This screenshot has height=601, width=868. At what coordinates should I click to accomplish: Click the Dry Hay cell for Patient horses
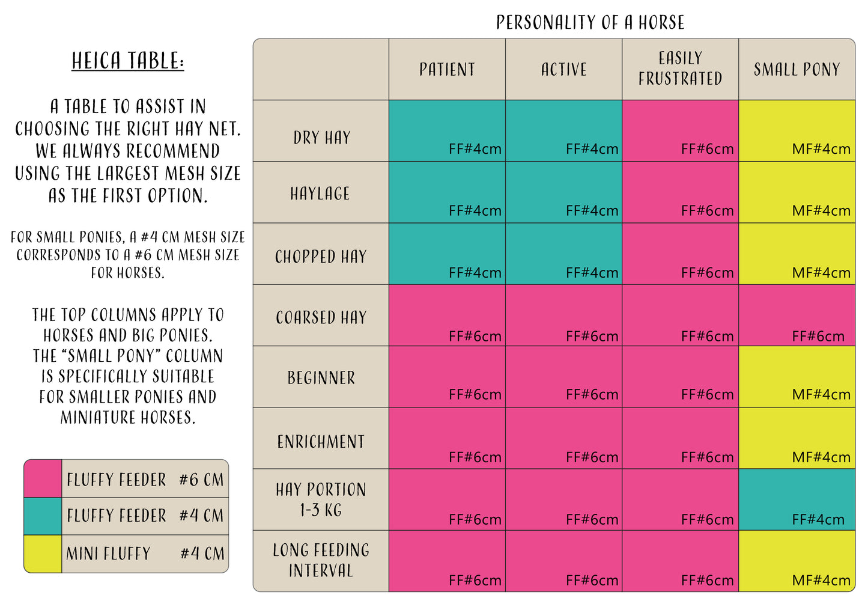(447, 131)
